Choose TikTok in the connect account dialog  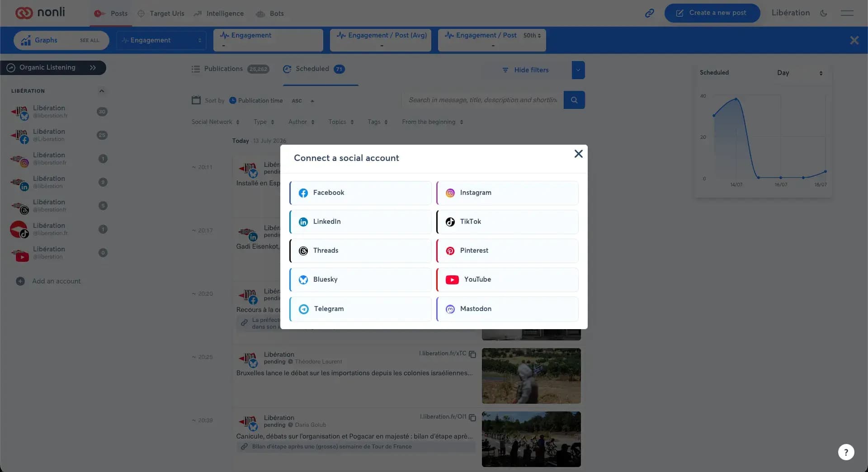507,222
